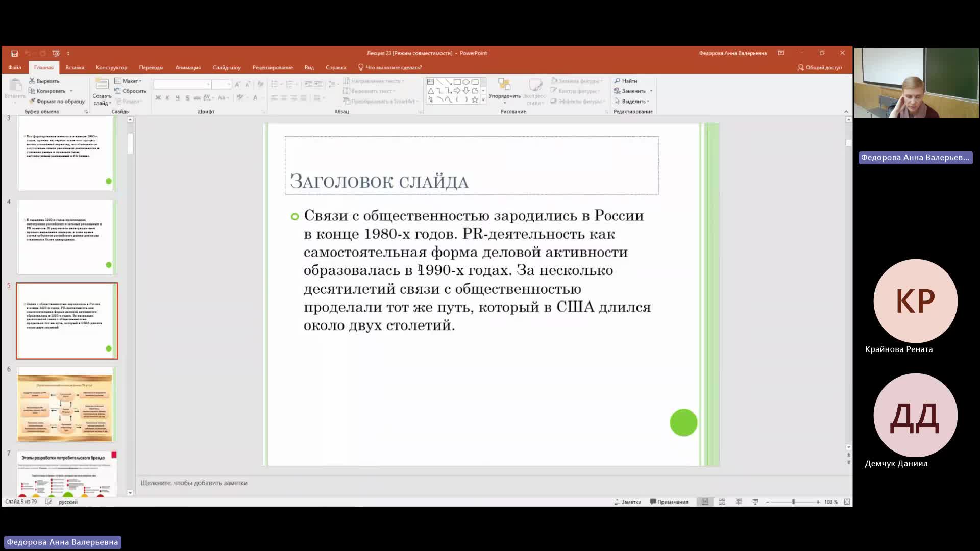Screen dimensions: 980x551
Task: Select oval shape in shapes gallery
Action: coord(465,82)
